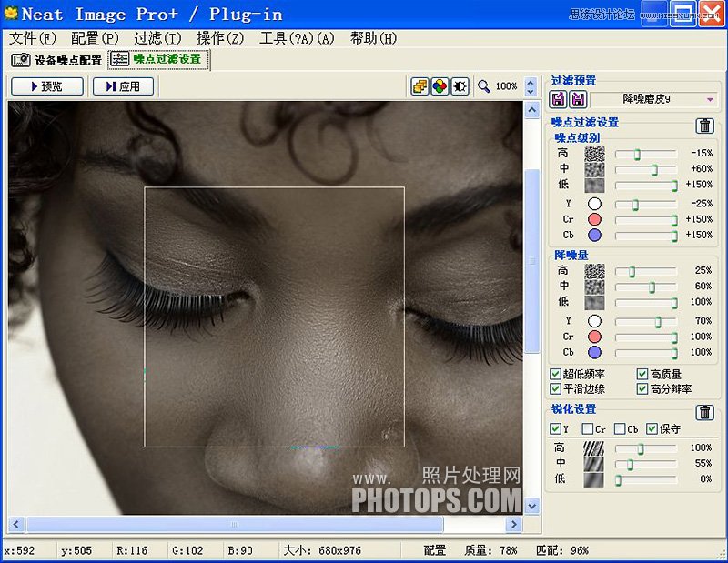
Task: Switch to 设备噪点配置 tab
Action: pos(57,60)
